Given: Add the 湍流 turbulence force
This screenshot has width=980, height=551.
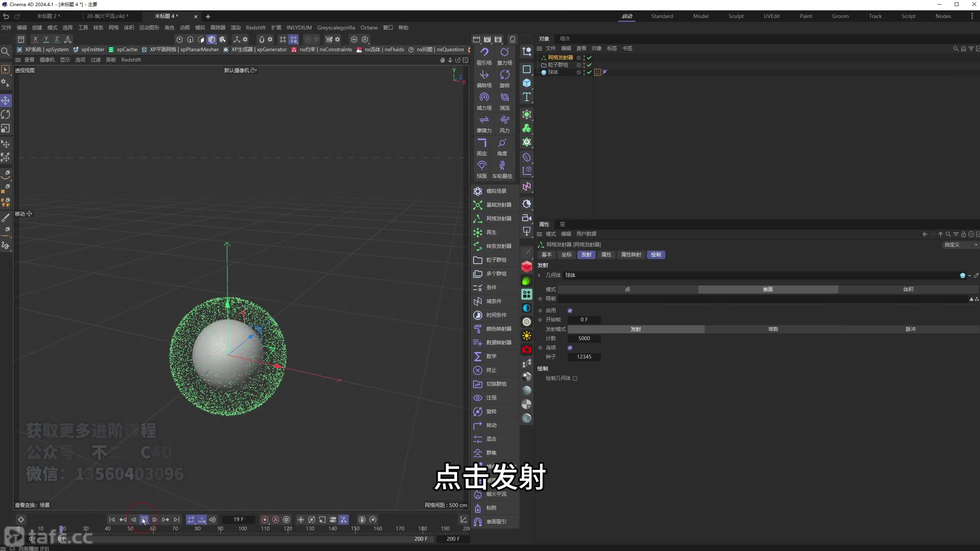Looking at the screenshot, I should pos(505,102).
